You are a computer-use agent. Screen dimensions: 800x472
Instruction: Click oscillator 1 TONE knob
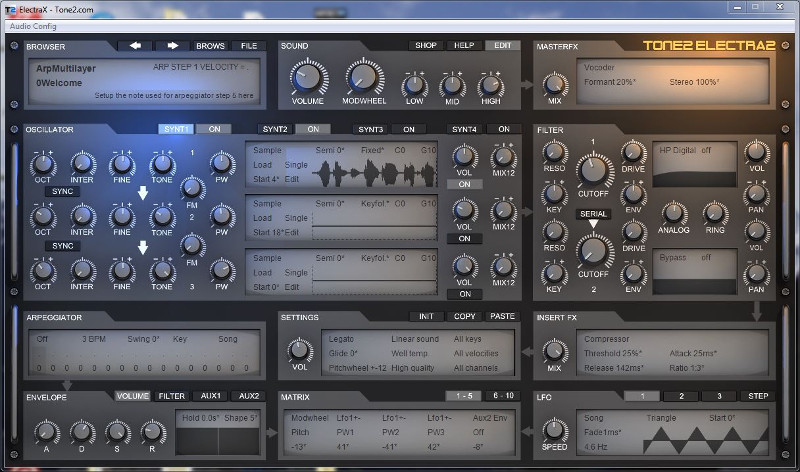click(x=162, y=164)
